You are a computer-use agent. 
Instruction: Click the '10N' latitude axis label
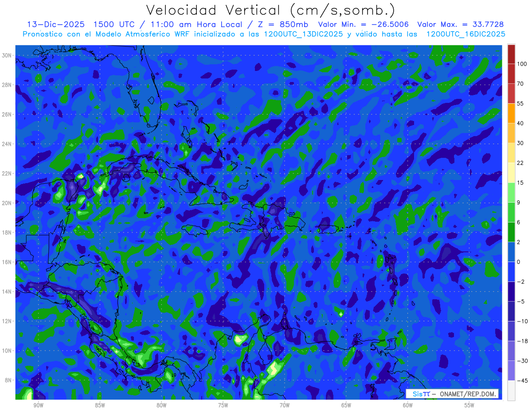click(x=7, y=351)
